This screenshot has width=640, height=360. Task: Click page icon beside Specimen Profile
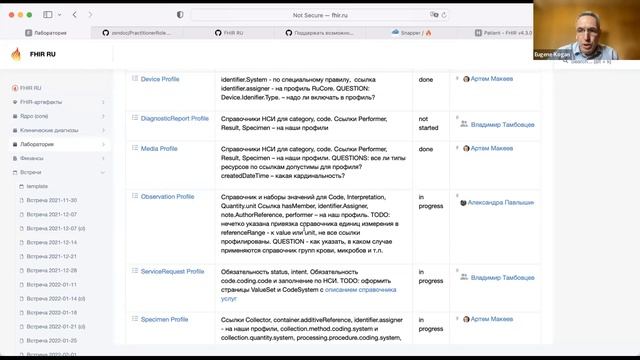tap(135, 319)
